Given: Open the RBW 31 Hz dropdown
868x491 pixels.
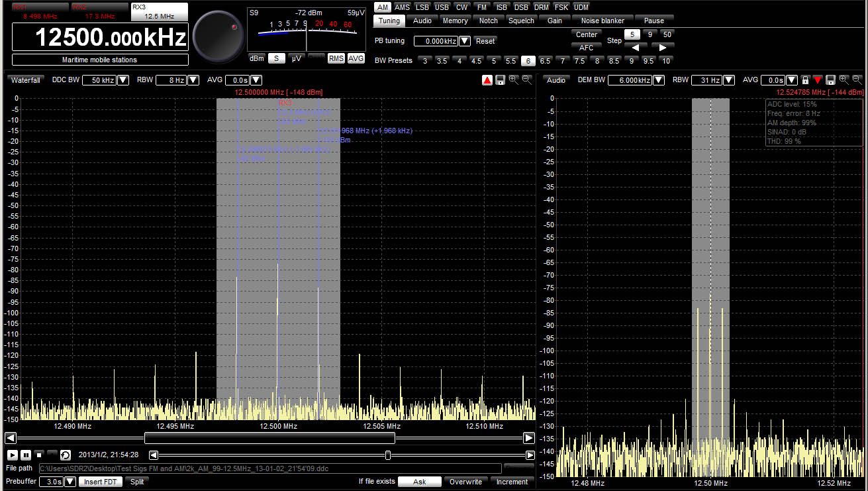Looking at the screenshot, I should (728, 80).
